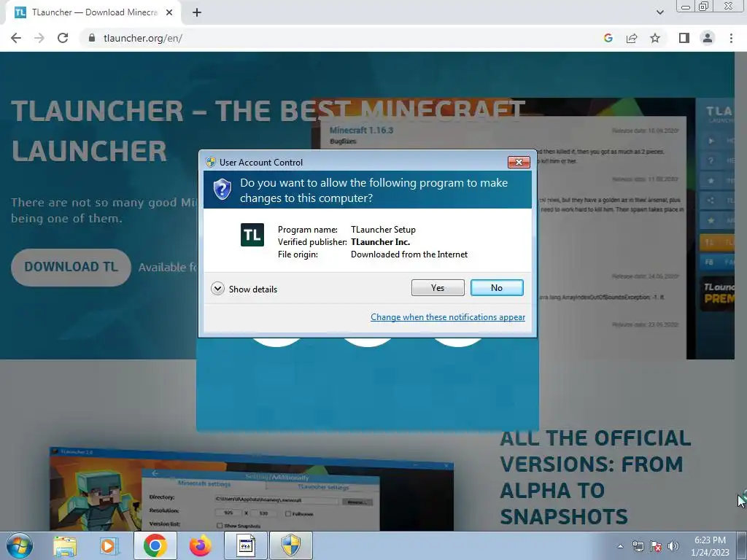Open Chrome three-dot menu
This screenshot has width=747, height=560.
[x=731, y=38]
